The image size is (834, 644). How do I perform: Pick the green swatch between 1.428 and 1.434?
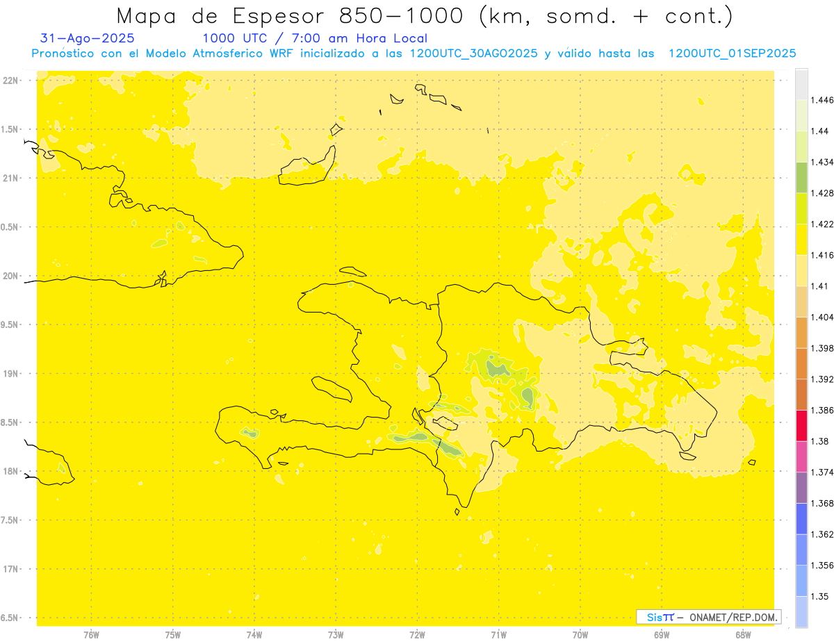[801, 177]
